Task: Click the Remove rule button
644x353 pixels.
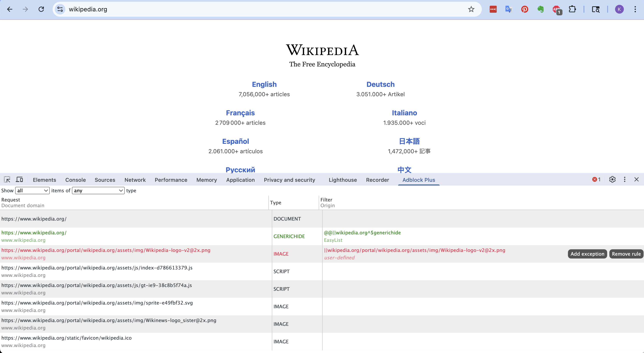Action: pos(626,254)
